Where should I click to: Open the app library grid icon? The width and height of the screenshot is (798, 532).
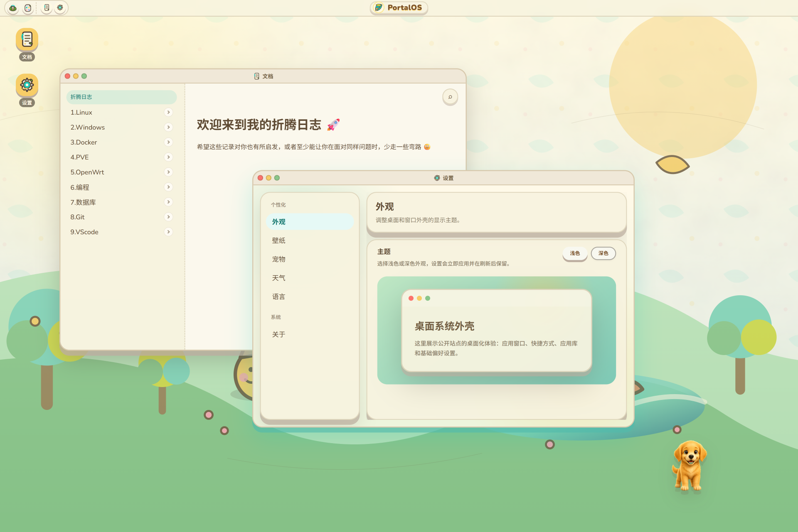click(28, 8)
